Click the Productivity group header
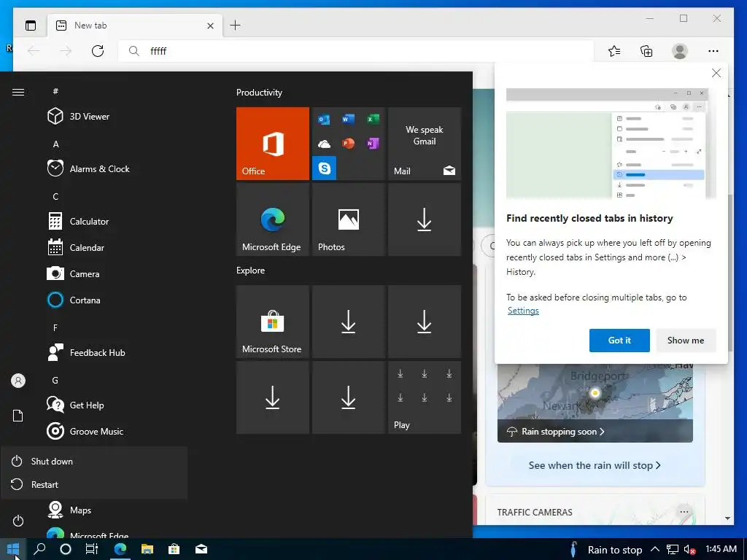This screenshot has width=747, height=560. [x=259, y=93]
